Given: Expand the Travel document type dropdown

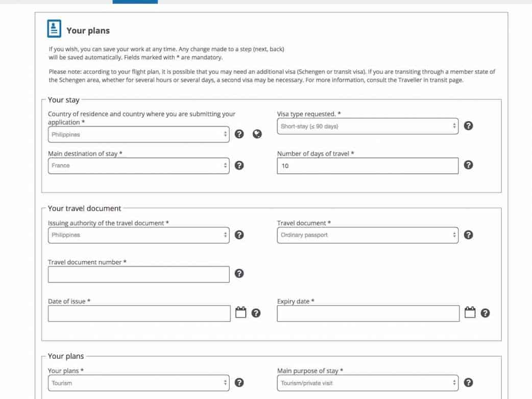Looking at the screenshot, I should 367,235.
